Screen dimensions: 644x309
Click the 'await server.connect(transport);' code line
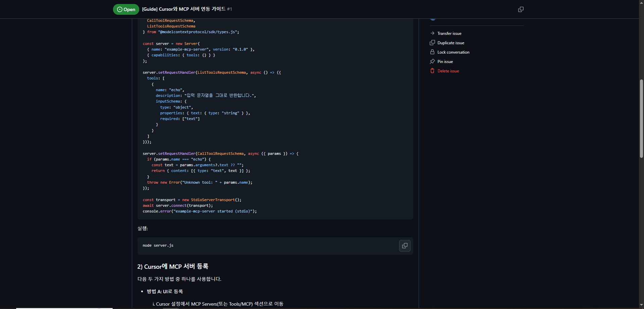pos(178,206)
